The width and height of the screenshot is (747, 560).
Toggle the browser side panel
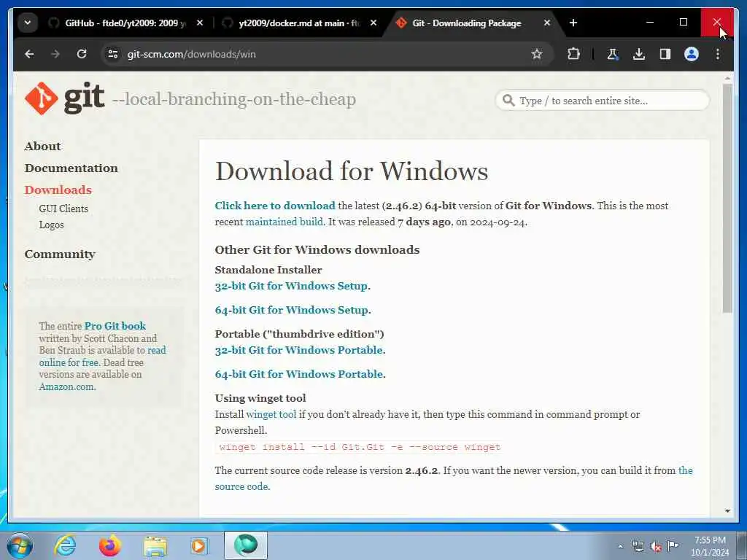pos(665,54)
